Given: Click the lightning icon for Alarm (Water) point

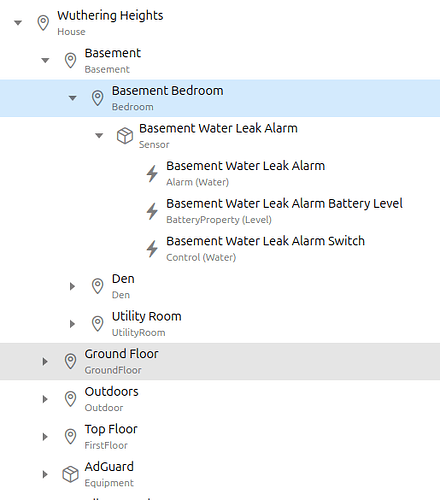Looking at the screenshot, I should click(x=152, y=174).
